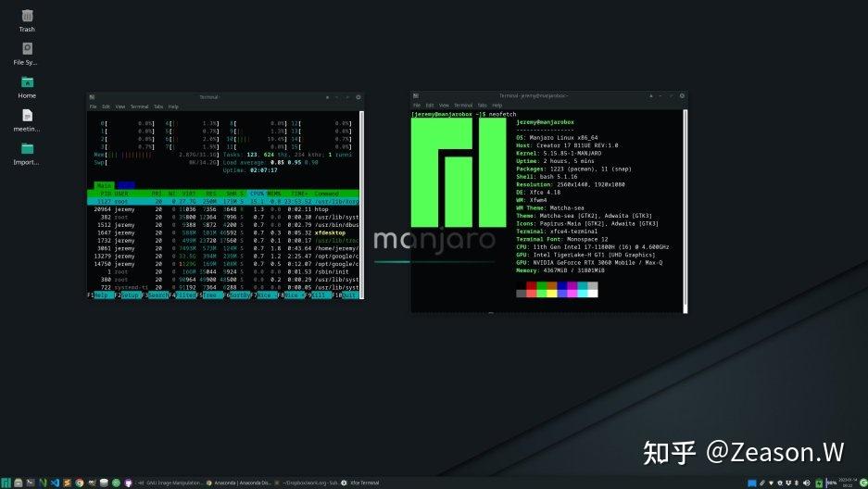Image resolution: width=868 pixels, height=489 pixels.
Task: Open the clock in the panel
Action: 847,483
